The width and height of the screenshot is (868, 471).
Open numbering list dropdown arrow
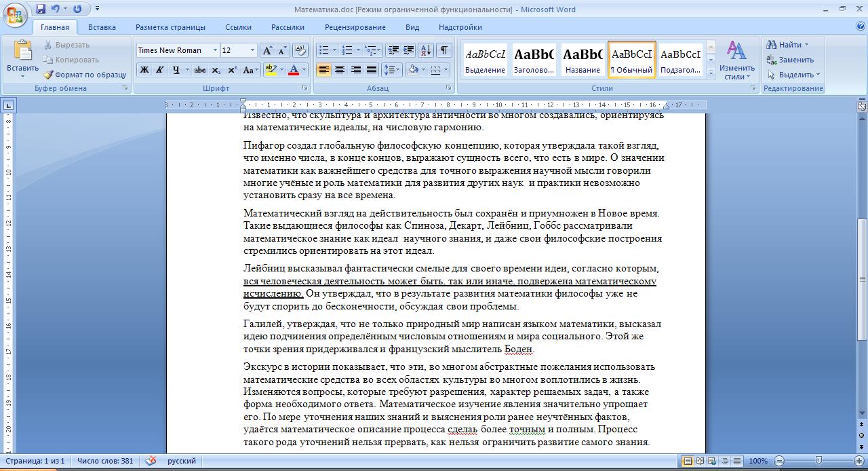(x=357, y=50)
